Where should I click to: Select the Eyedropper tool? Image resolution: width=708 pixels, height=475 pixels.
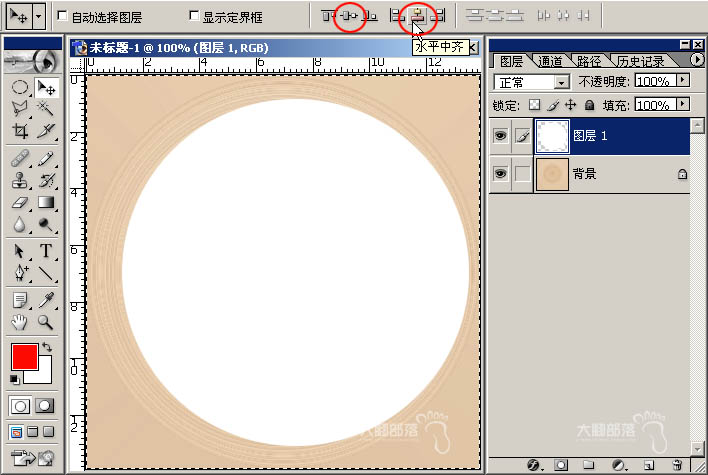pyautogui.click(x=46, y=300)
